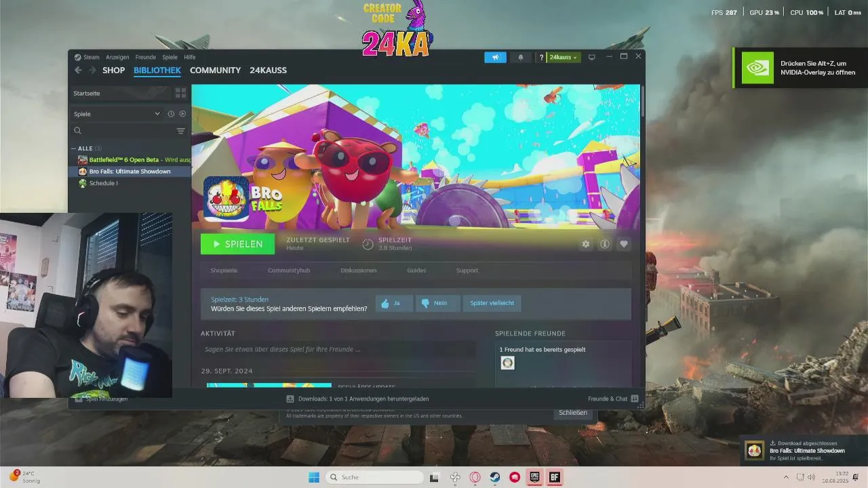Sort library by recent activity clock icon
868x488 pixels.
point(171,114)
